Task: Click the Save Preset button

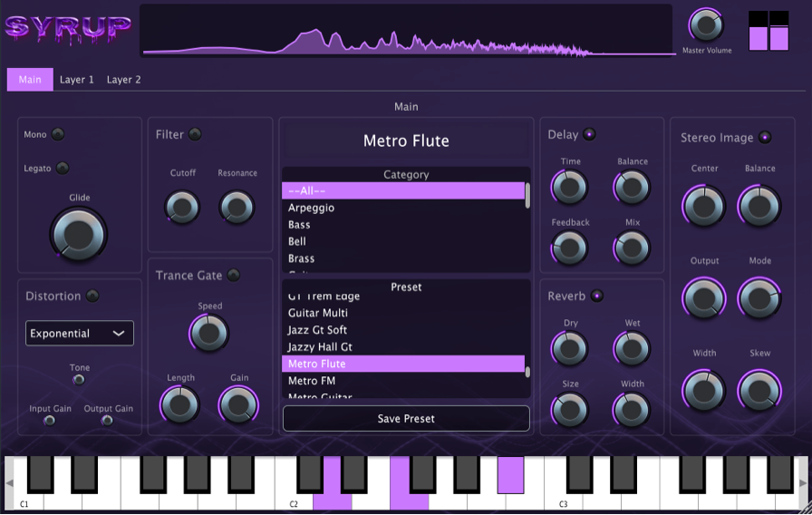Action: point(406,418)
